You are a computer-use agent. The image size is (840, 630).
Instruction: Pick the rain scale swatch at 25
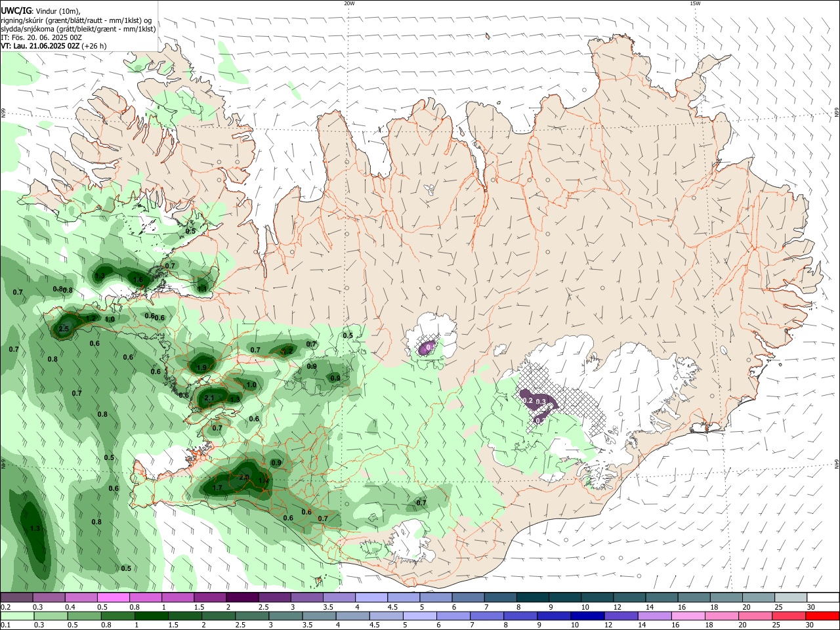click(x=788, y=616)
